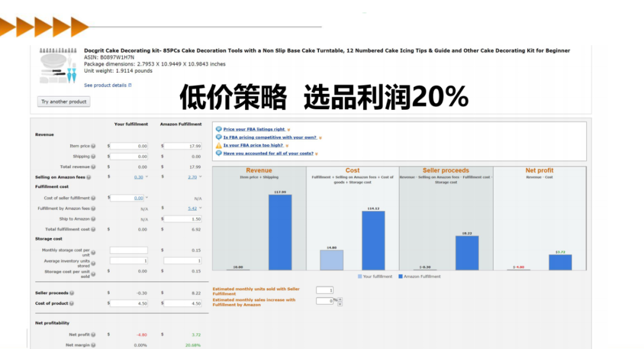This screenshot has height=349, width=644.
Task: Expand arrow after Is your FBA price too high
Action: tap(287, 146)
